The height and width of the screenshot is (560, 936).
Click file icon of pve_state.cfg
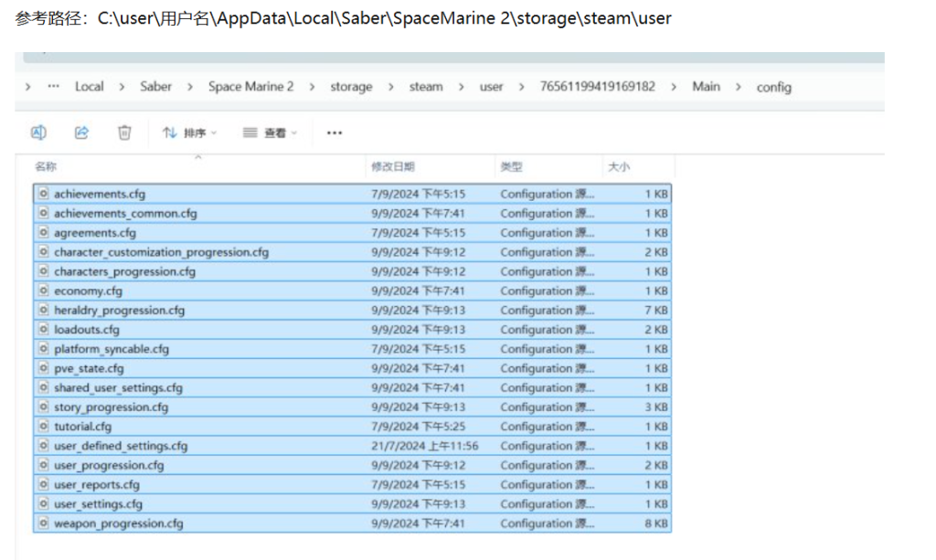pyautogui.click(x=43, y=367)
